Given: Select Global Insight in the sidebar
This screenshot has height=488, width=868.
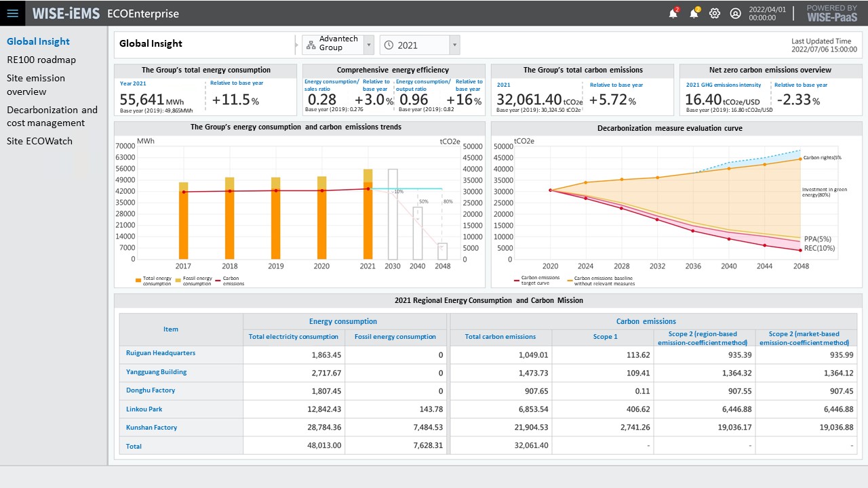Looking at the screenshot, I should pyautogui.click(x=38, y=41).
